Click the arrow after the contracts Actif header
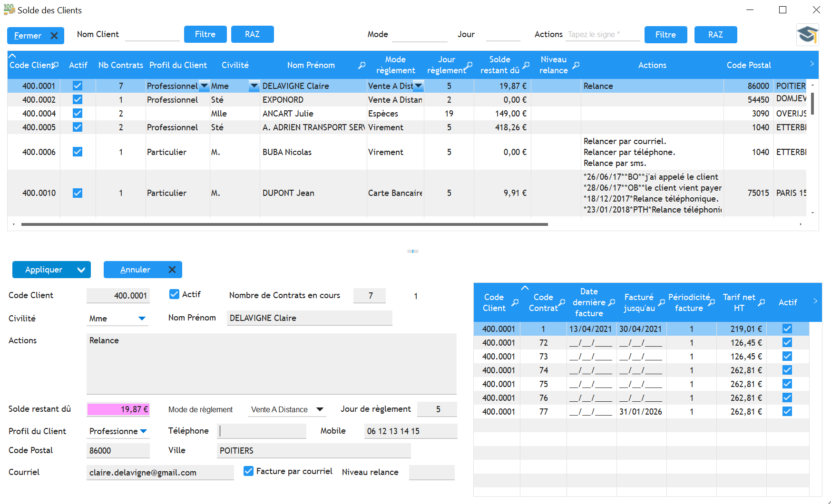The width and height of the screenshot is (831, 504). [815, 301]
